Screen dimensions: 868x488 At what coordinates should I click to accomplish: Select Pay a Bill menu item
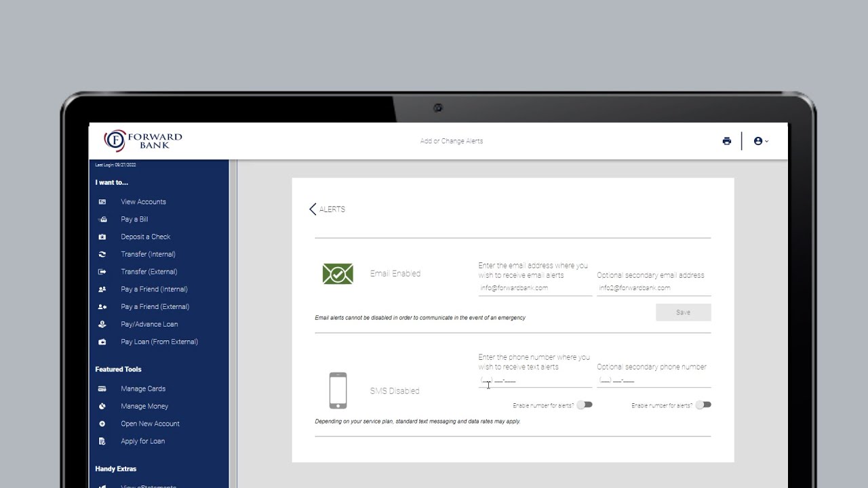click(x=134, y=220)
